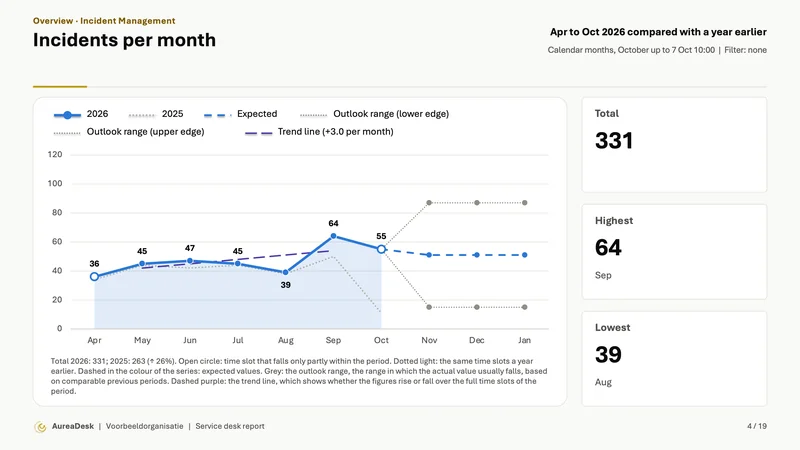
Task: Click the Jan upper outlook range marker
Action: click(524, 203)
